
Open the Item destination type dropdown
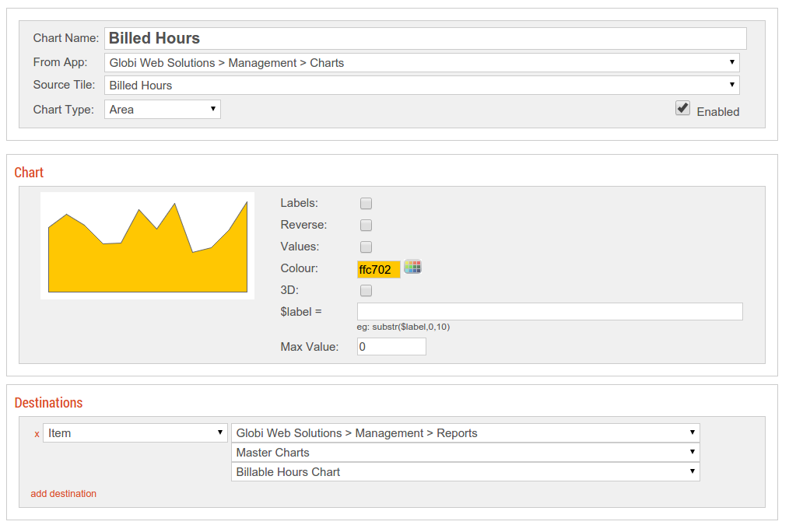(x=135, y=433)
